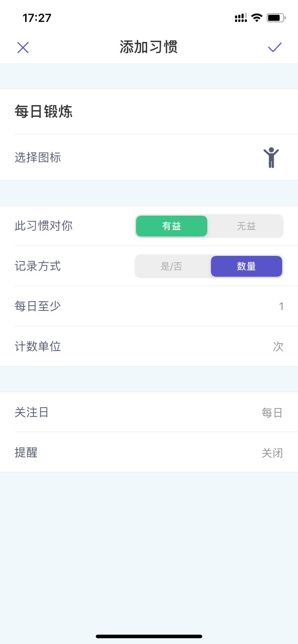298x644 pixels.
Task: Tap the 记录方式 label
Action: tap(38, 266)
